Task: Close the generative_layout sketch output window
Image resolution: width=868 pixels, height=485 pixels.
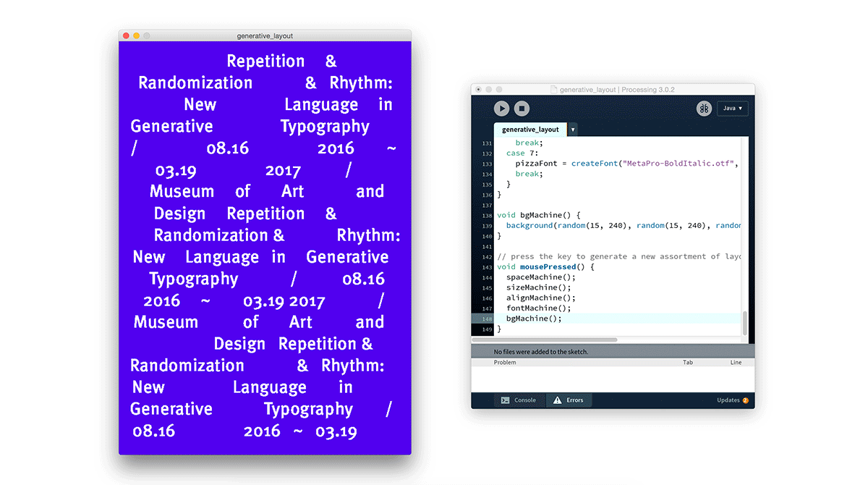Action: 125,35
